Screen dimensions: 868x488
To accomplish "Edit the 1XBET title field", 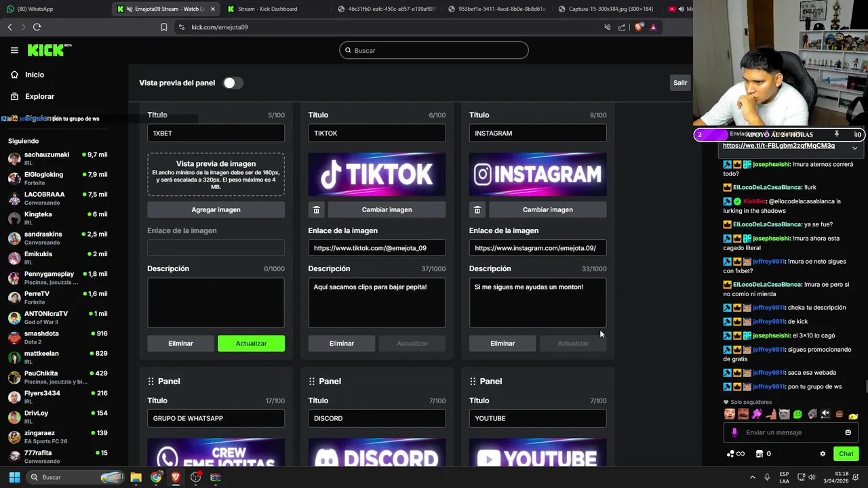I will point(216,133).
